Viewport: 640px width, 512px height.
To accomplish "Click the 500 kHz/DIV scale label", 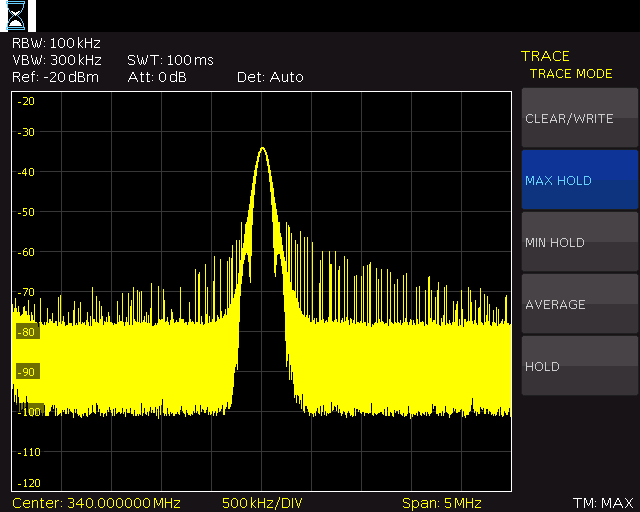I will [262, 503].
